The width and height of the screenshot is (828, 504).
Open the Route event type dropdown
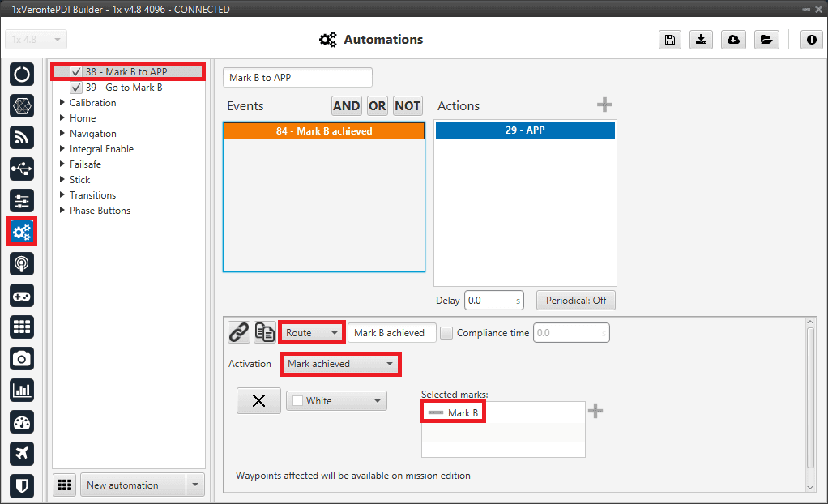pos(312,332)
